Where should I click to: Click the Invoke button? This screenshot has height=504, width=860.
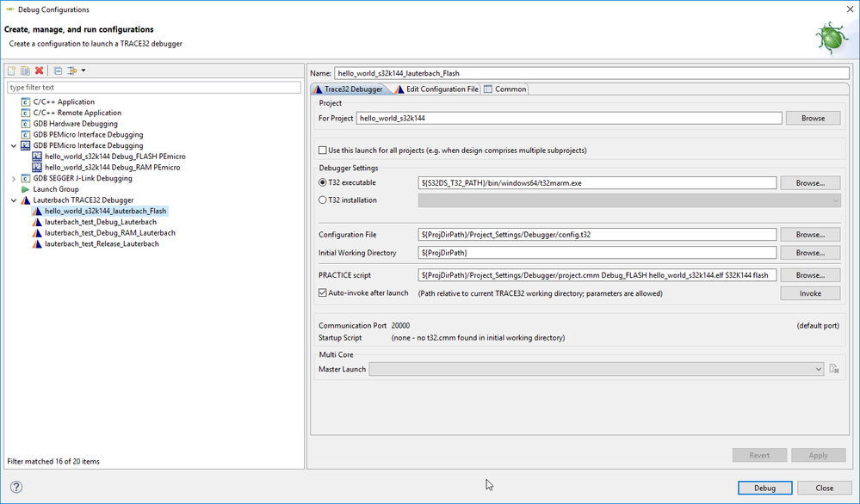point(810,293)
